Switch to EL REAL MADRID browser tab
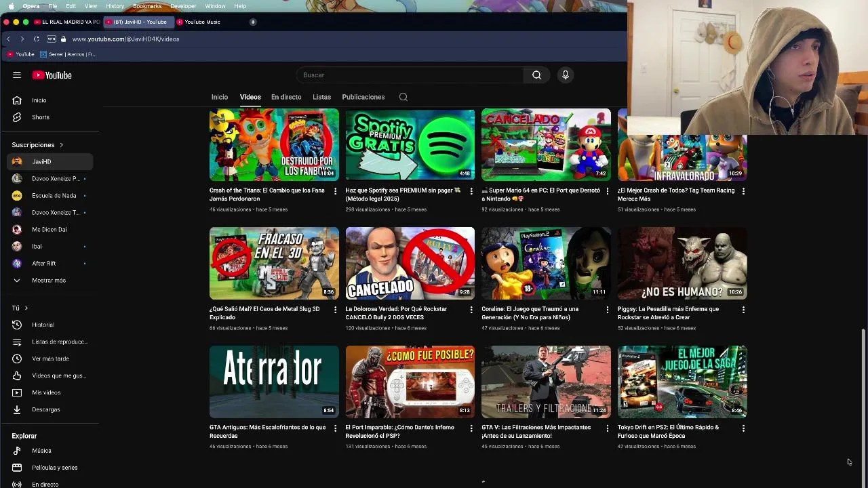The width and height of the screenshot is (868, 488). [x=66, y=22]
